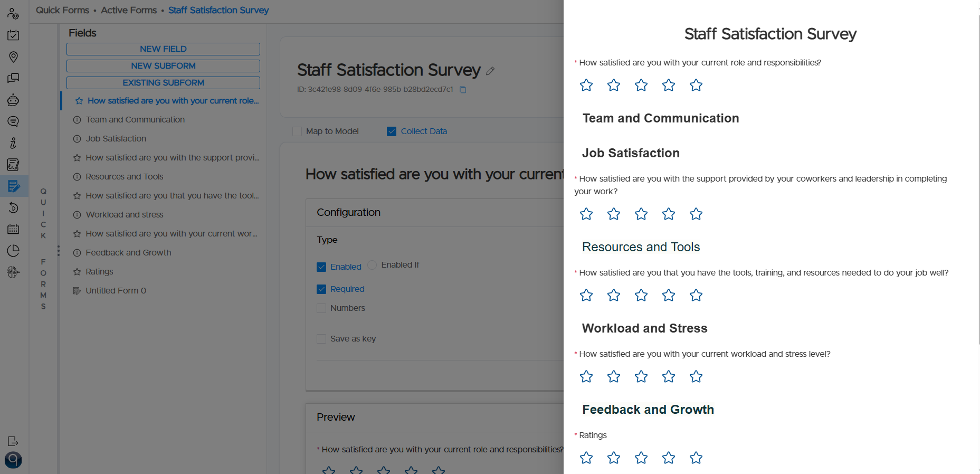Click the history/undo clock sidebar icon
This screenshot has height=474, width=980.
13,207
